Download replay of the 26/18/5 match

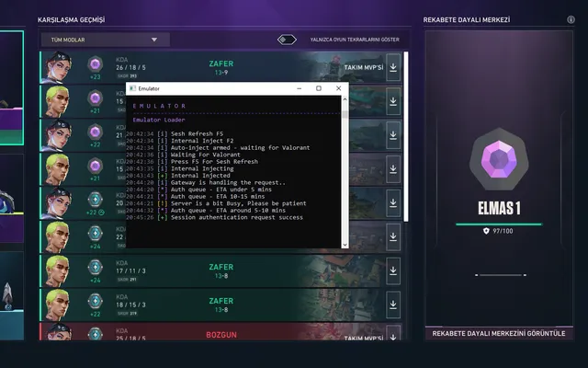click(393, 67)
